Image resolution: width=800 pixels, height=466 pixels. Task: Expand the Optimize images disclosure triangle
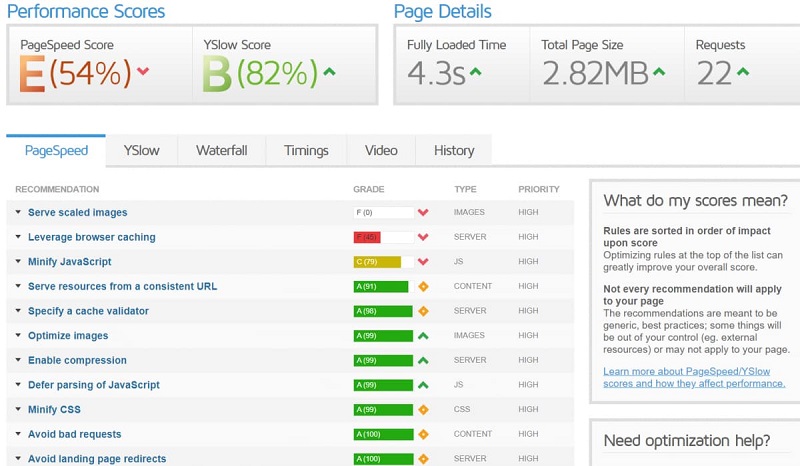coord(18,335)
